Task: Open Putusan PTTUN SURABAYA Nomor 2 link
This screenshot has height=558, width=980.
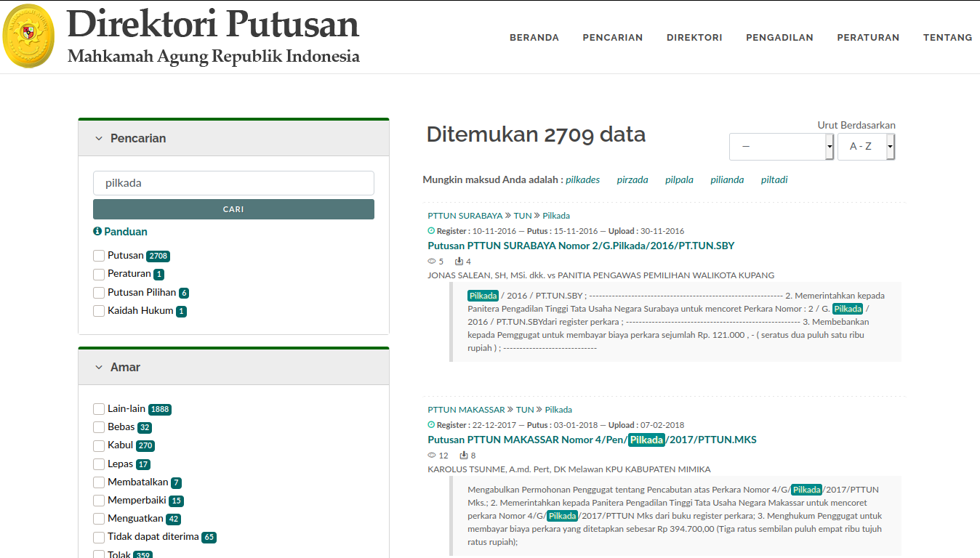Action: 581,246
